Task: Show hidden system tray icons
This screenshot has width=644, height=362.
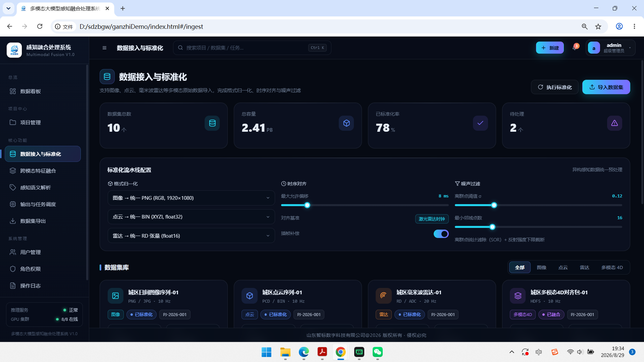Action: [512, 352]
